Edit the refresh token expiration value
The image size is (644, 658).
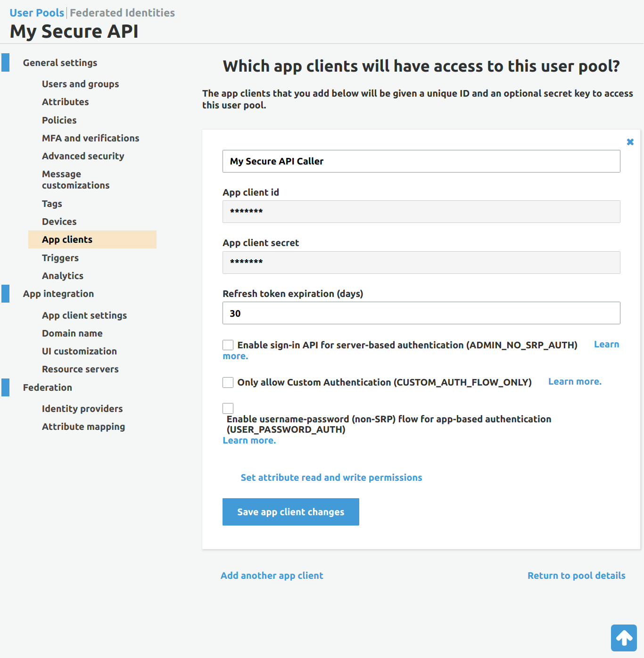(x=421, y=313)
